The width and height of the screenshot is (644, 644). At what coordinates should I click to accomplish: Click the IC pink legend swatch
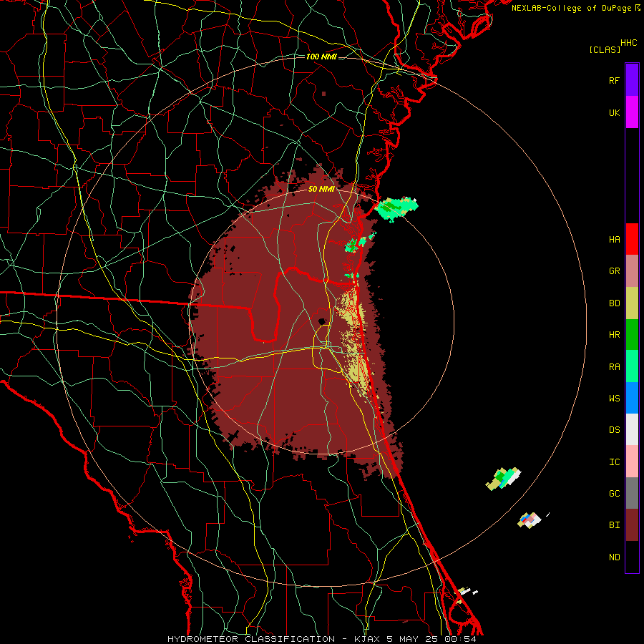tap(632, 462)
